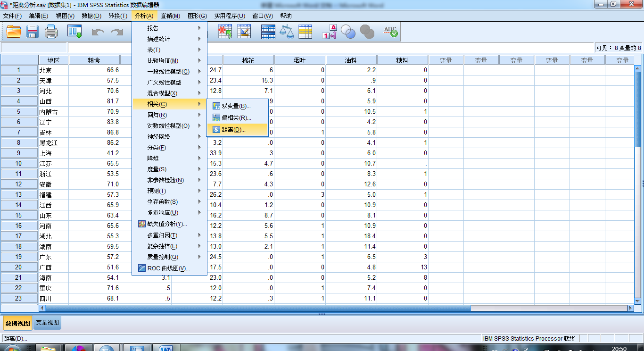Open the 实用程序(U) menu
Screen dimensions: 644x351
tap(230, 16)
